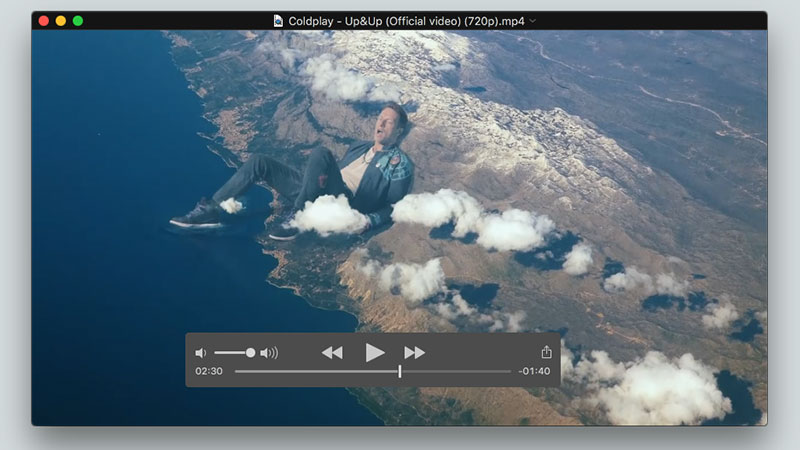Click the unplayed part of the timeline track
The width and height of the screenshot is (800, 450).
click(x=456, y=371)
